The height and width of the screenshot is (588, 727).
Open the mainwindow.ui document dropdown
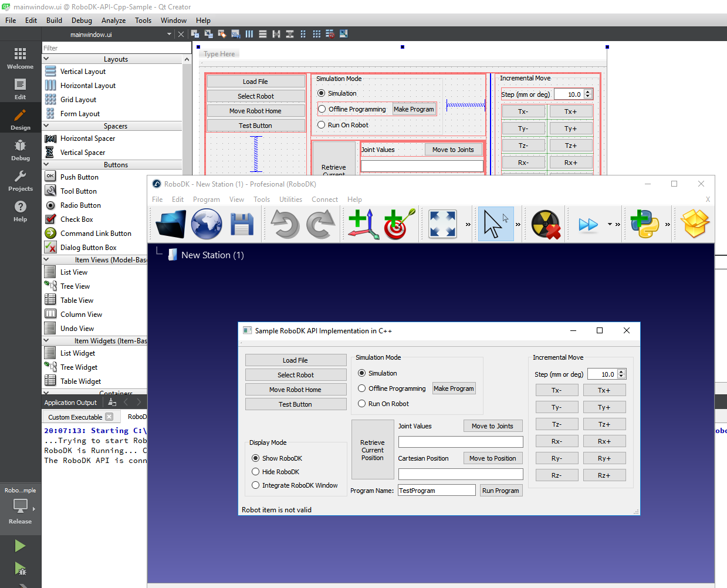click(169, 34)
